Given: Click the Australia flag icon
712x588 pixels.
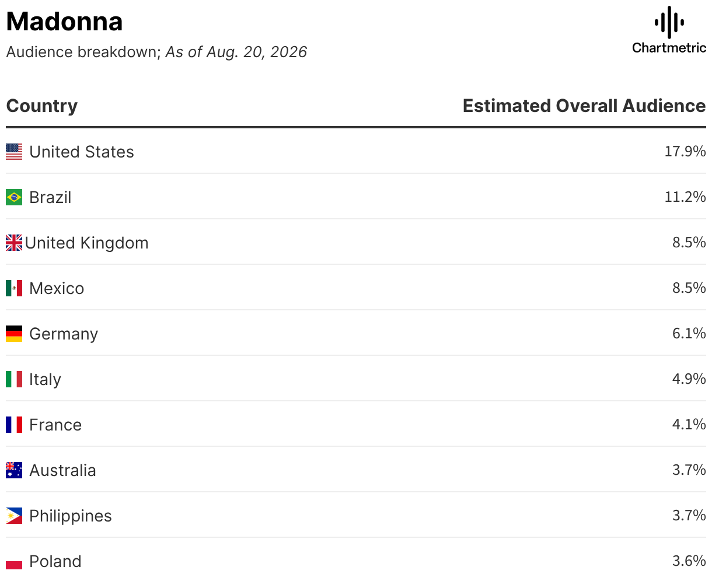Looking at the screenshot, I should [x=14, y=470].
